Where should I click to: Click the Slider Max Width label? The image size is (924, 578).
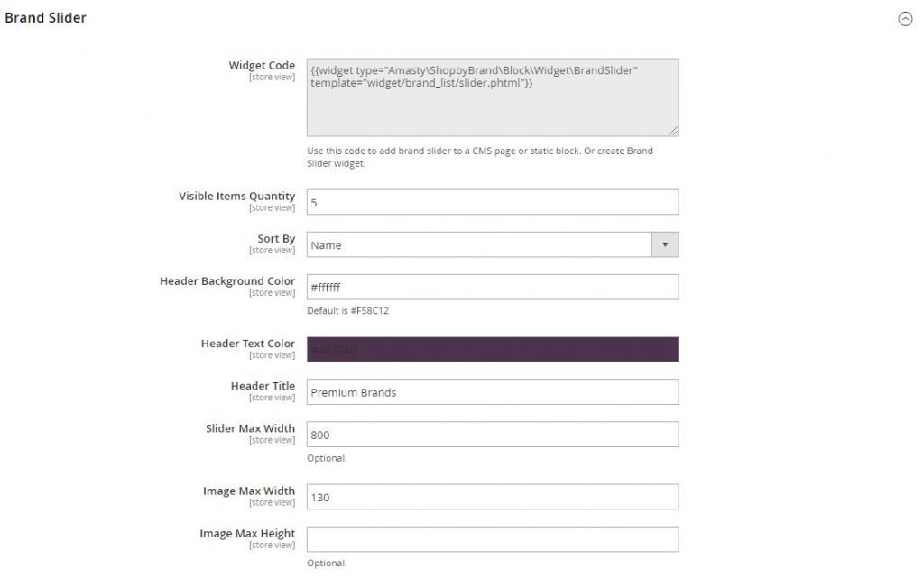point(250,428)
